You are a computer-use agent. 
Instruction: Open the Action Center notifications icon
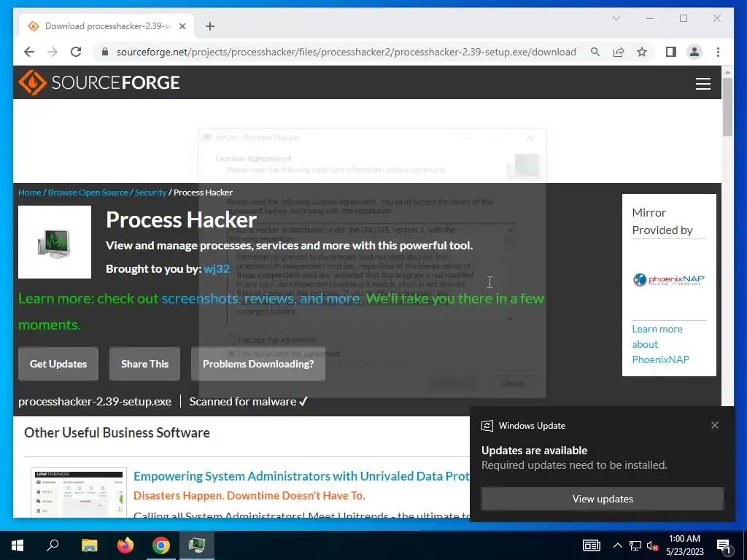point(724,546)
